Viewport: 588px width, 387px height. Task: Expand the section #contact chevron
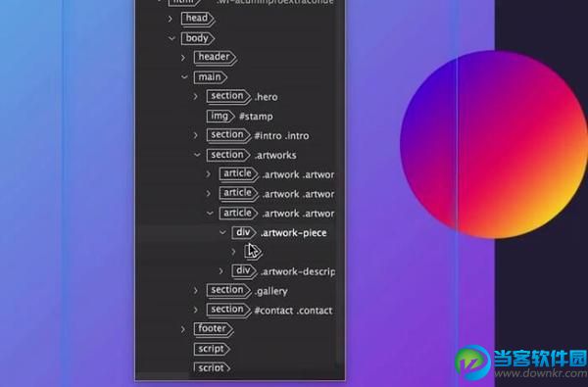pyautogui.click(x=195, y=311)
